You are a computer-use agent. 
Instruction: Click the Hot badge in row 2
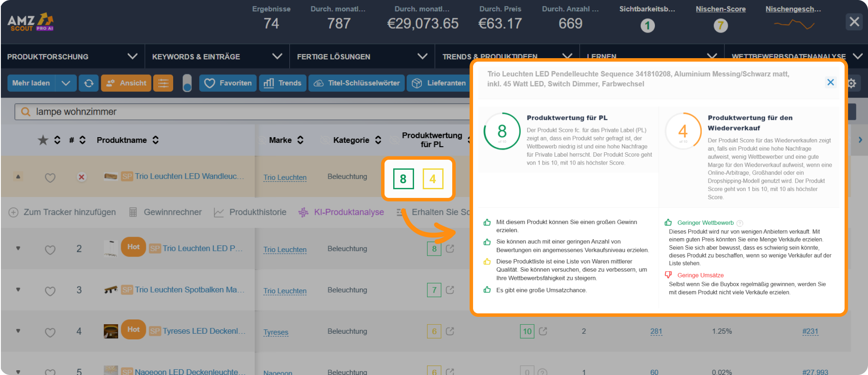(x=134, y=247)
